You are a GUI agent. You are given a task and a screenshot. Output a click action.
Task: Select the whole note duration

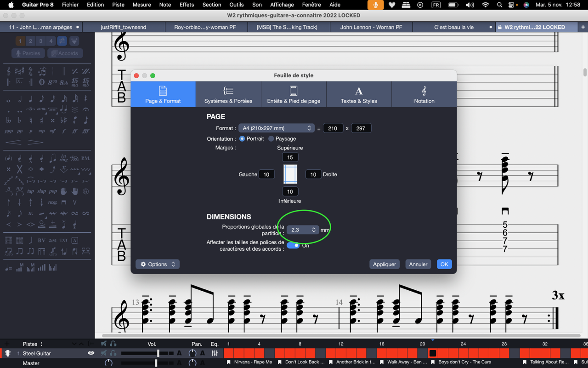pyautogui.click(x=8, y=101)
